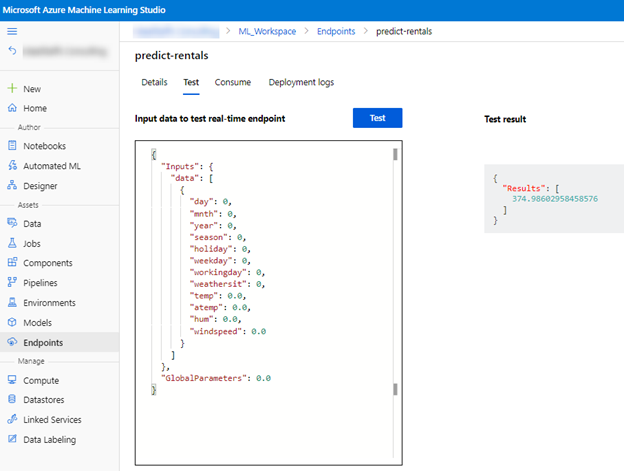Open Models from the sidebar
This screenshot has height=471, width=624.
pyautogui.click(x=12, y=322)
